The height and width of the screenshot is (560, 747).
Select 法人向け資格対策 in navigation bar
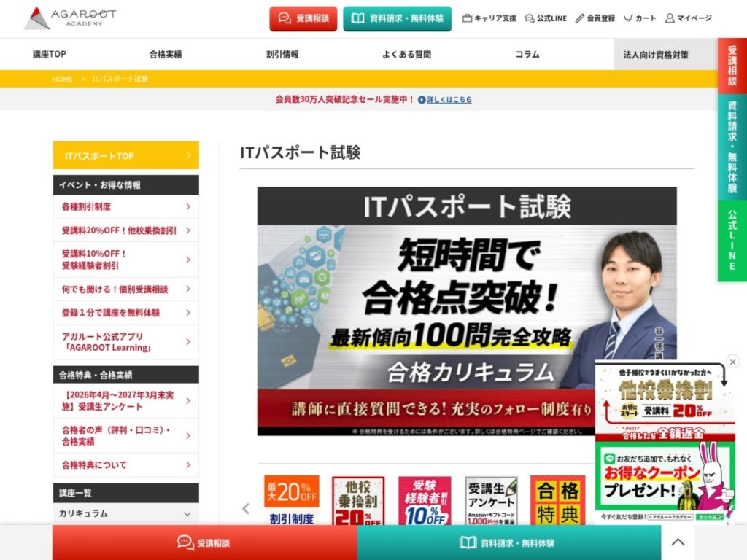click(656, 54)
